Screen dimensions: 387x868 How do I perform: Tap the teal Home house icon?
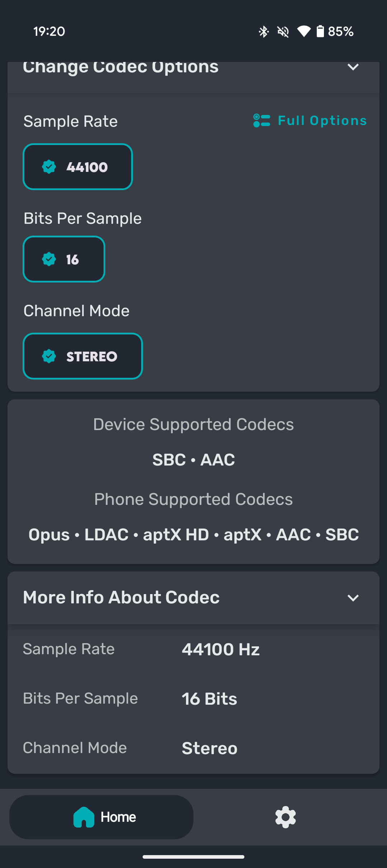pyautogui.click(x=84, y=817)
